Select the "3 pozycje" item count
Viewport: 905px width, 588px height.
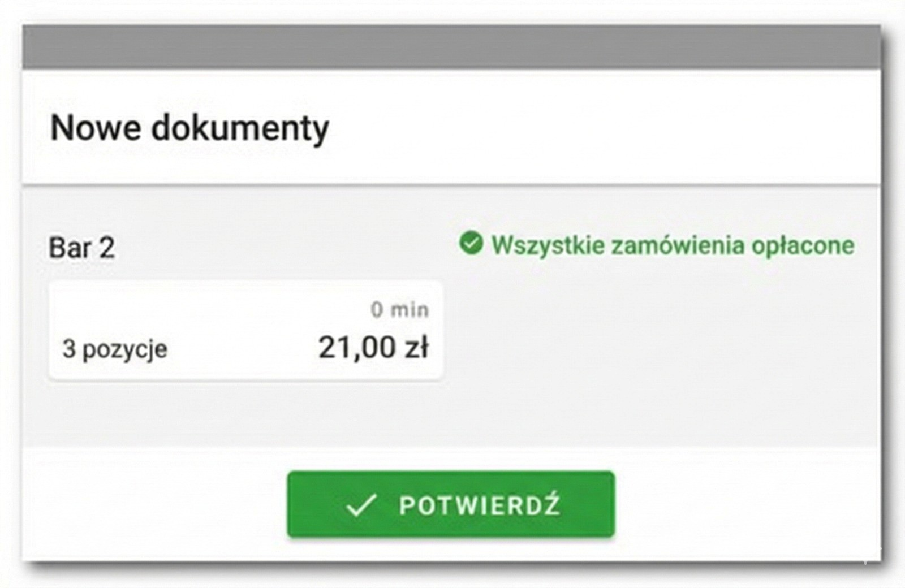coord(115,348)
